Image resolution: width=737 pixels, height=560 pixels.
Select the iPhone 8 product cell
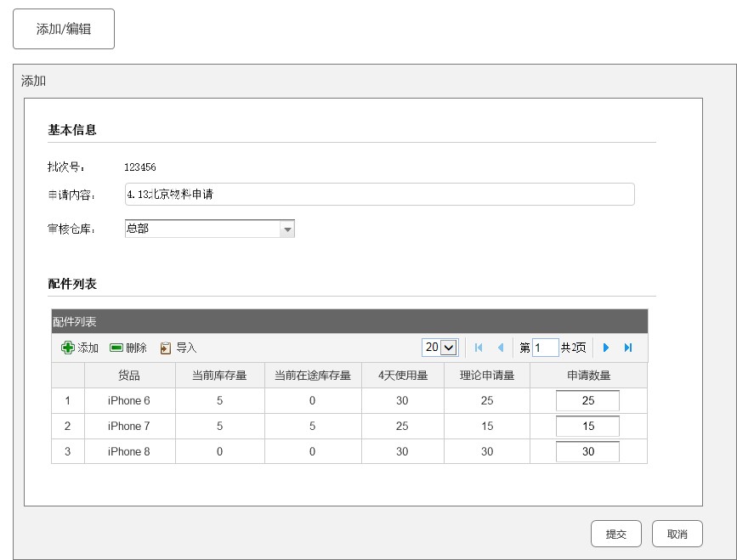point(129,451)
